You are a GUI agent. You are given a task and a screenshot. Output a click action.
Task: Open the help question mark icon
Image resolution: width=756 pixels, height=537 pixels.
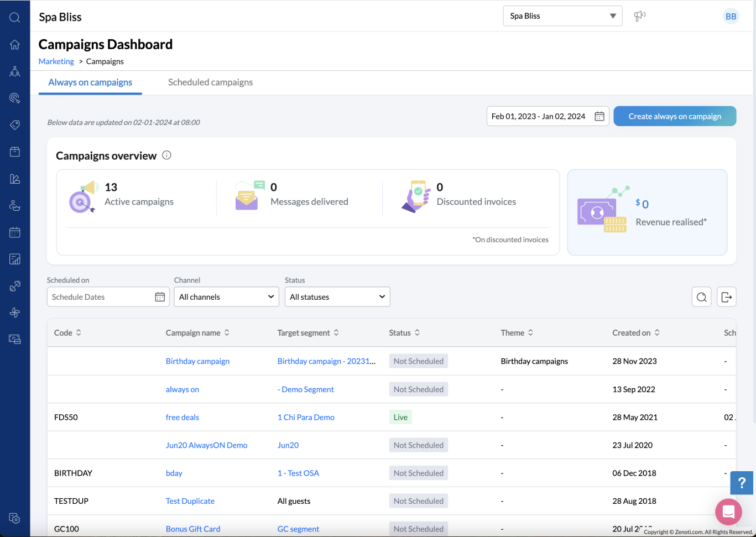click(x=742, y=483)
